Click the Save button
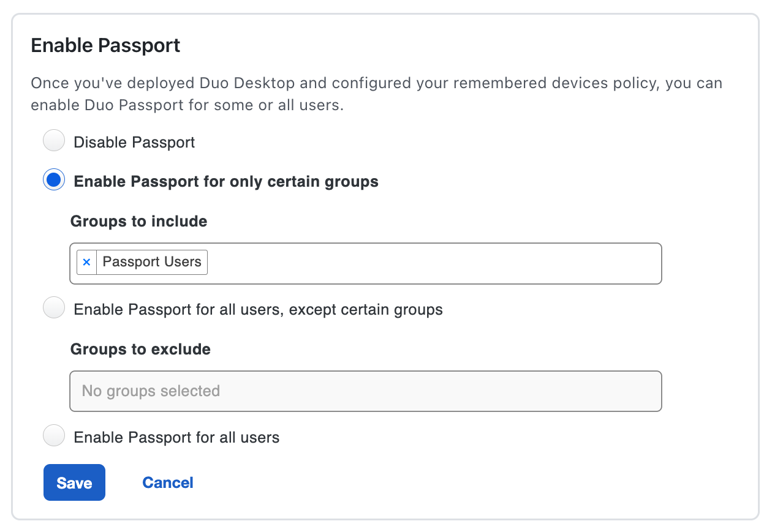The height and width of the screenshot is (532, 772). tap(74, 482)
